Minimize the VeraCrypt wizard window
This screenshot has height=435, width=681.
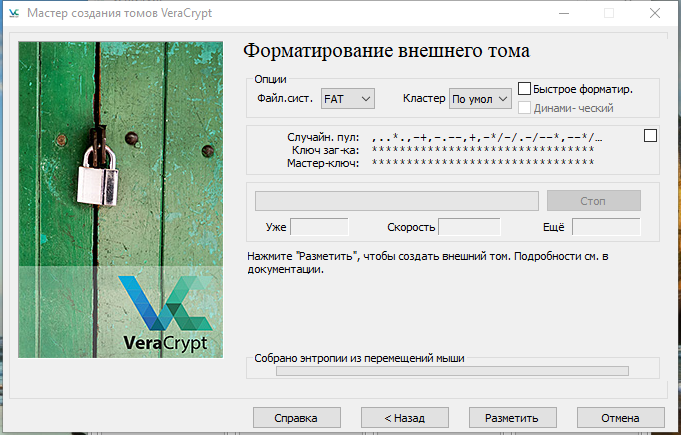tap(564, 13)
